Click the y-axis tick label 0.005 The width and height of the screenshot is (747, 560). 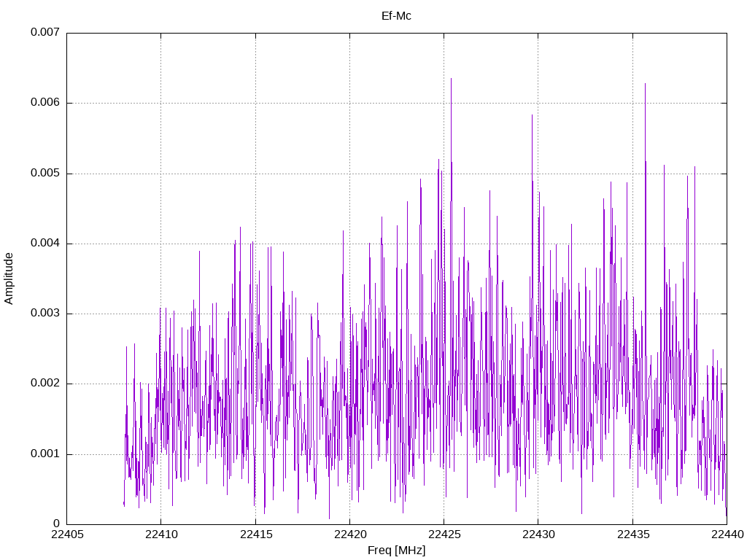[x=45, y=174]
